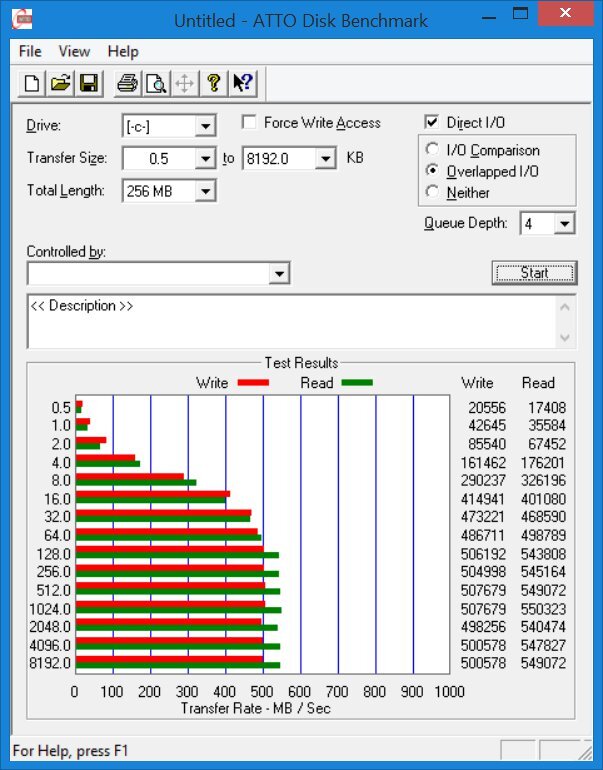Click the 4096.0 transfer size row label
Image resolution: width=603 pixels, height=770 pixels.
50,645
